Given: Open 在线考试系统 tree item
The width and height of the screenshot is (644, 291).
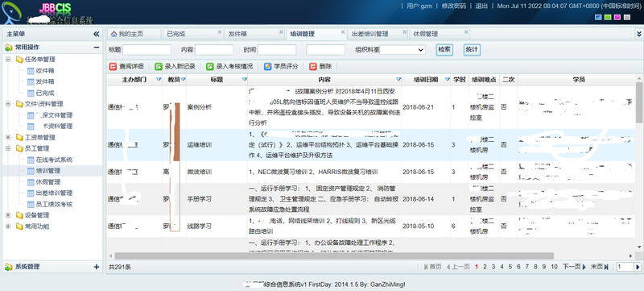Looking at the screenshot, I should 54,160.
